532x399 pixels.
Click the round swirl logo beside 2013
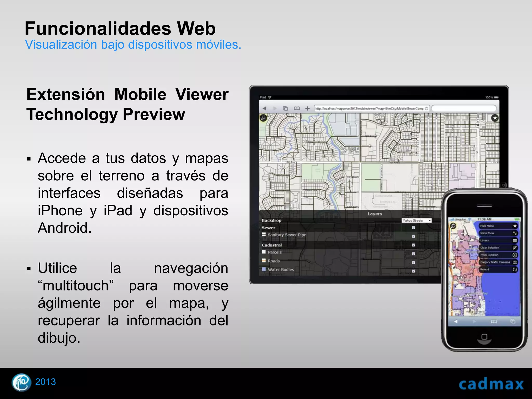pos(21,382)
